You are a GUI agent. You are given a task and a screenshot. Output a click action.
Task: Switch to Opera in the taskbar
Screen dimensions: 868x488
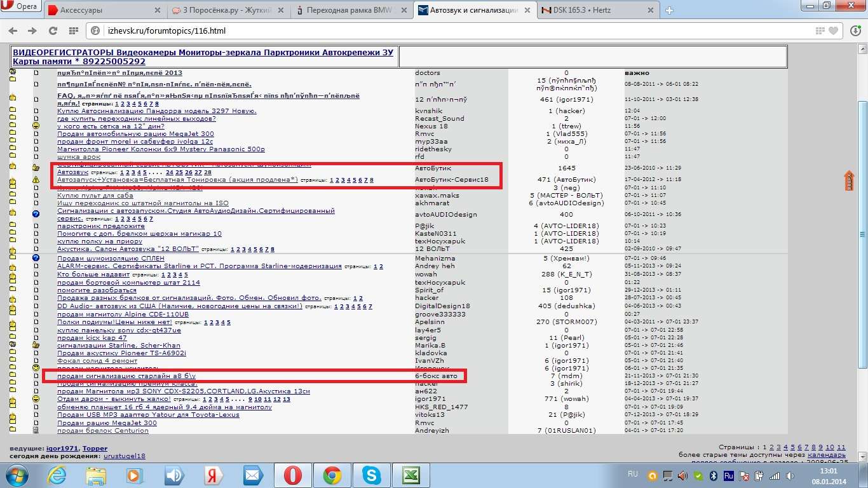point(292,475)
